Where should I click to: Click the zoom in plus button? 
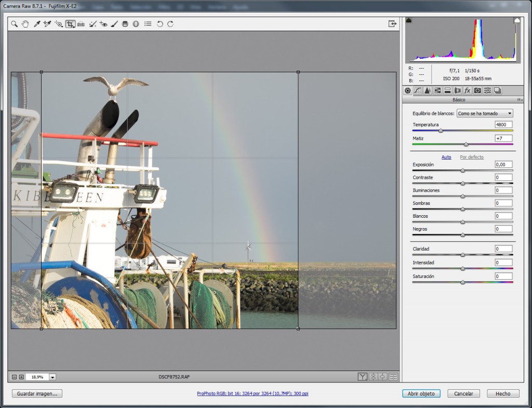pyautogui.click(x=21, y=377)
